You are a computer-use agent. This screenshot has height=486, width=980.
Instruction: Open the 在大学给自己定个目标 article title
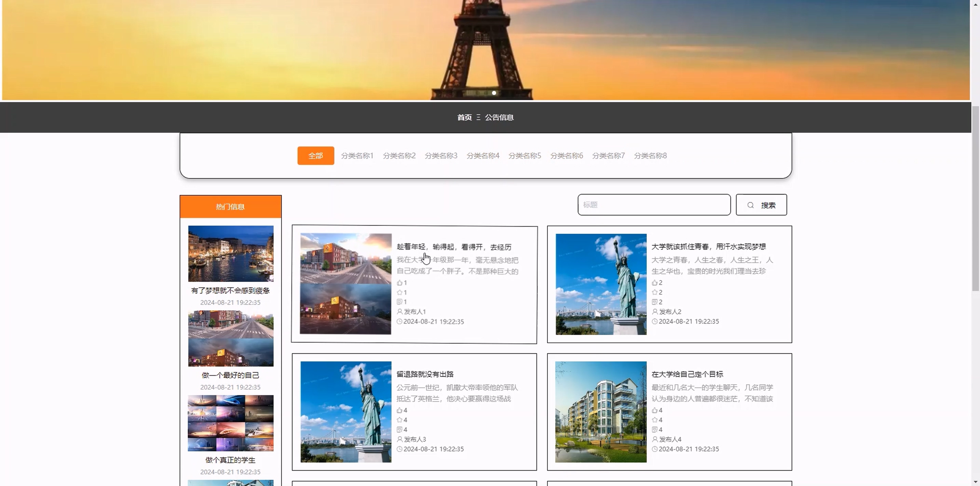click(687, 374)
